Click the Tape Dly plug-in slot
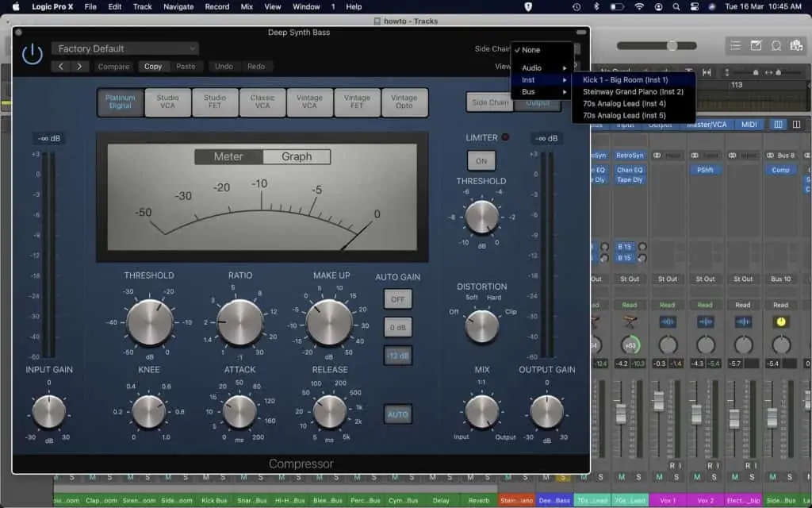The height and width of the screenshot is (508, 812). (x=630, y=180)
